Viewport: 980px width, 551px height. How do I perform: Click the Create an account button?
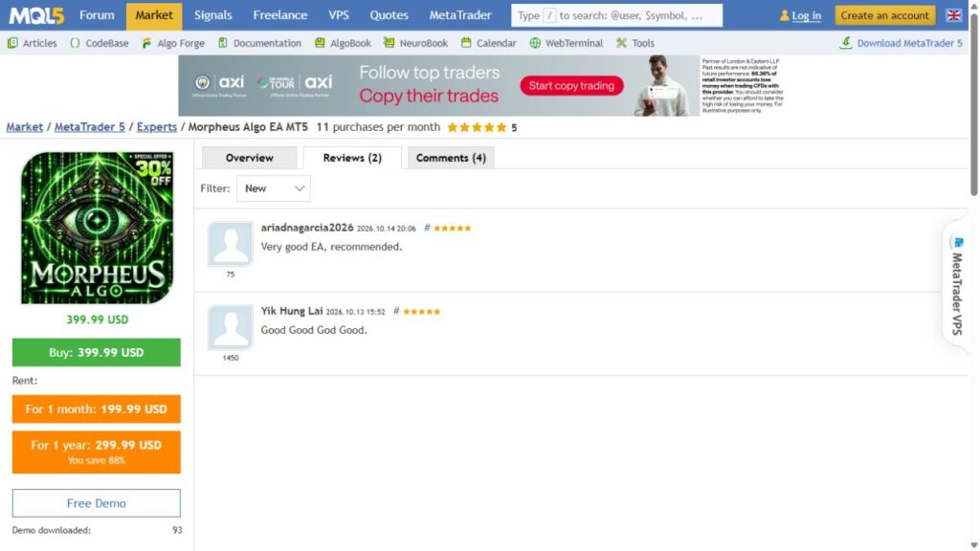[x=884, y=15]
